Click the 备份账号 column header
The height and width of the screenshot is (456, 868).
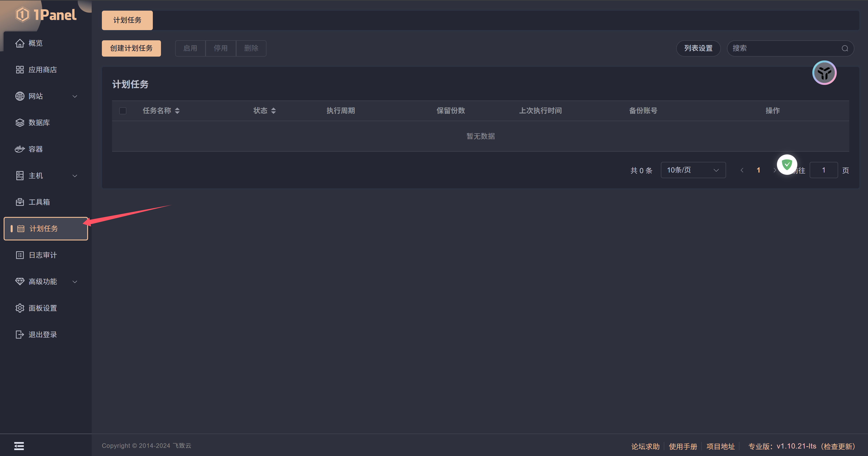click(643, 110)
